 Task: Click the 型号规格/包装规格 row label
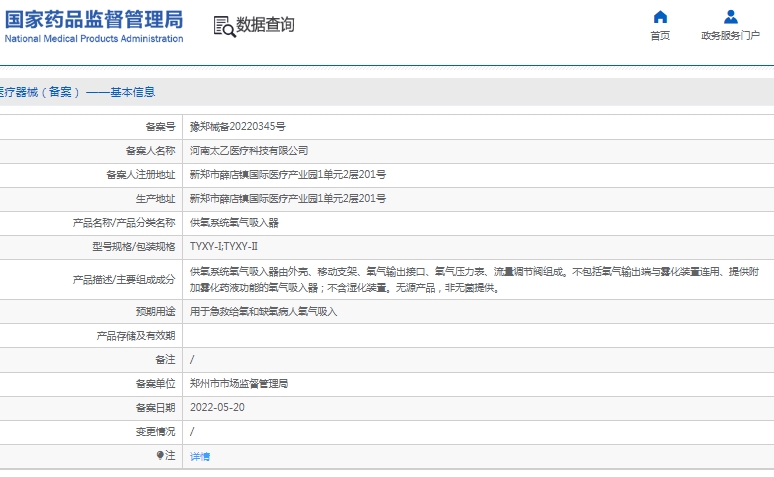coord(134,246)
